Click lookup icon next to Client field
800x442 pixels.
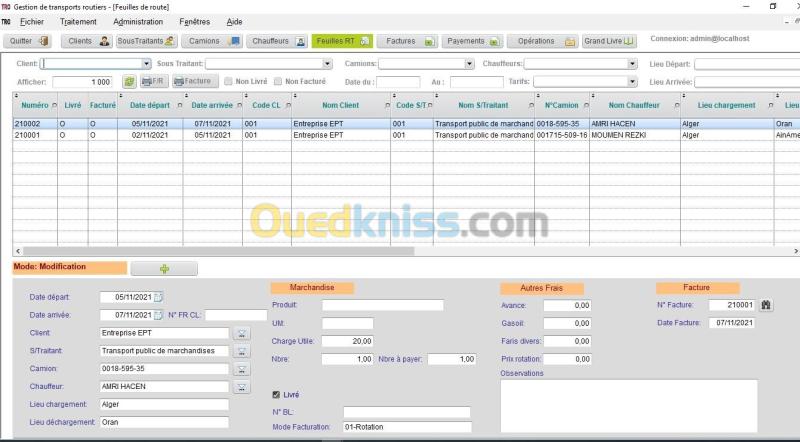coord(242,333)
